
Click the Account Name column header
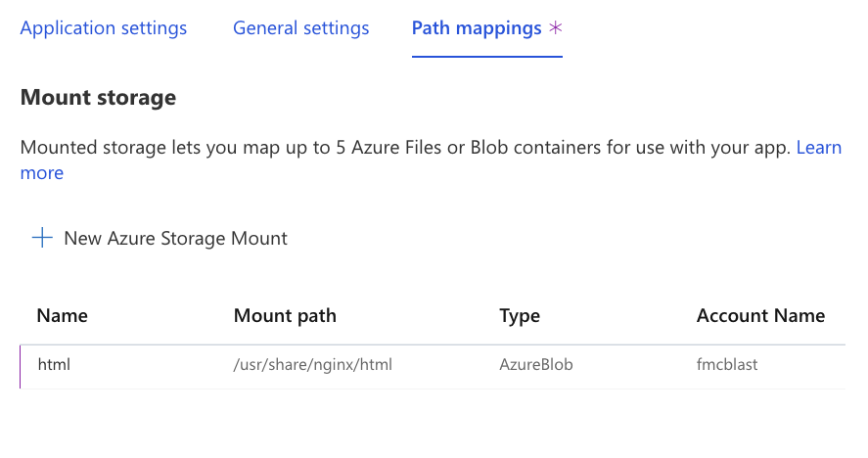coord(760,316)
